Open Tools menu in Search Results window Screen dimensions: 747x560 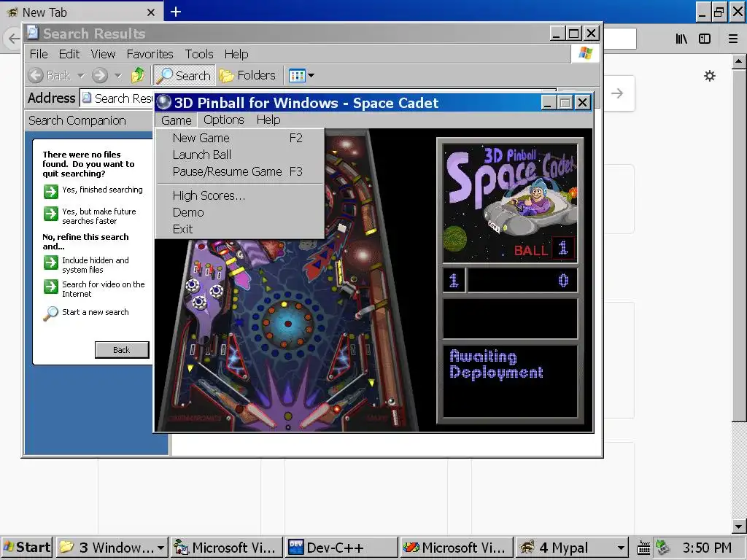199,54
